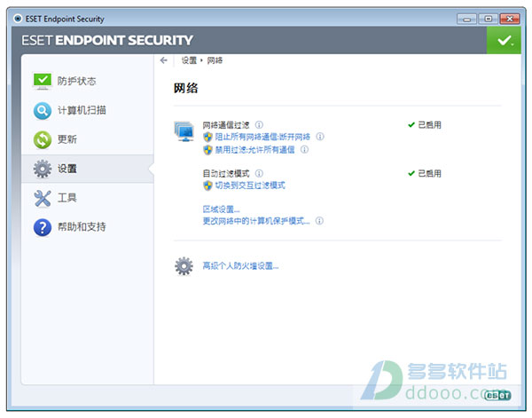Click the green protection status monitor icon

[x=43, y=81]
